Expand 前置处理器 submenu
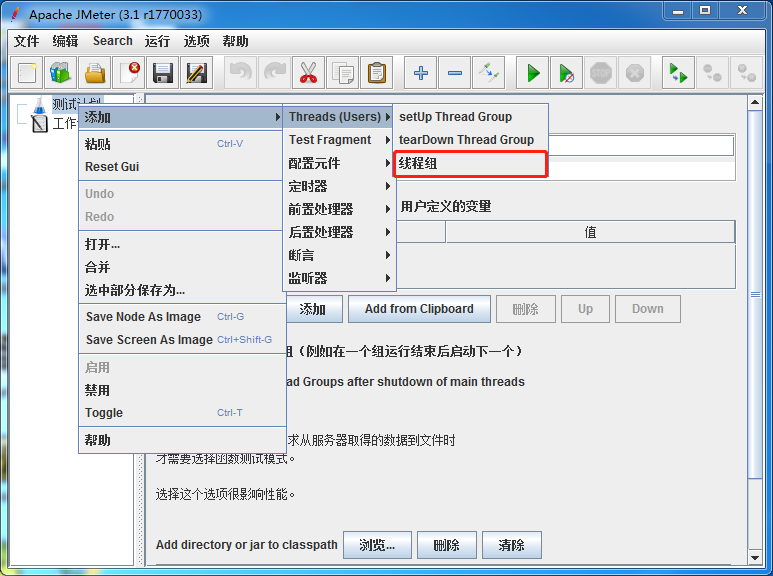The width and height of the screenshot is (773, 576). [339, 209]
